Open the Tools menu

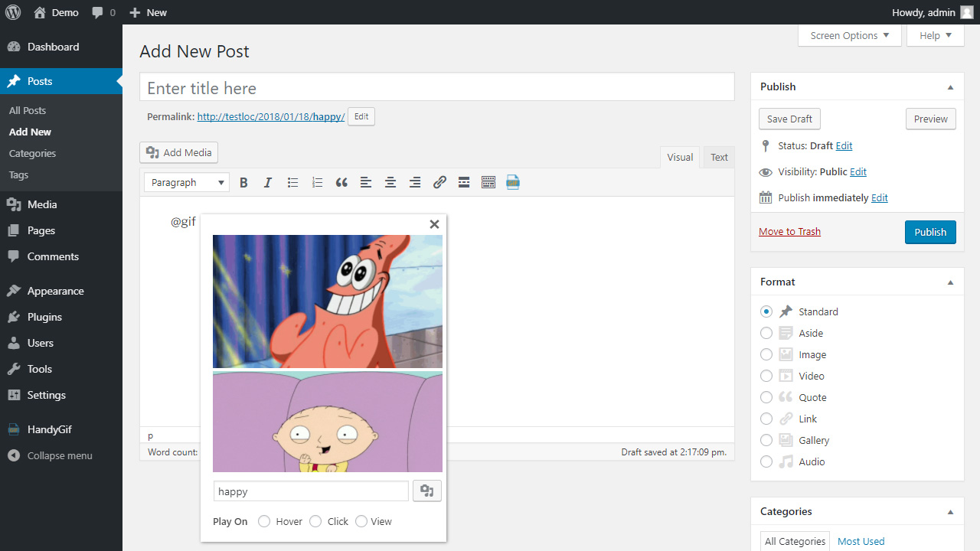(x=61, y=369)
